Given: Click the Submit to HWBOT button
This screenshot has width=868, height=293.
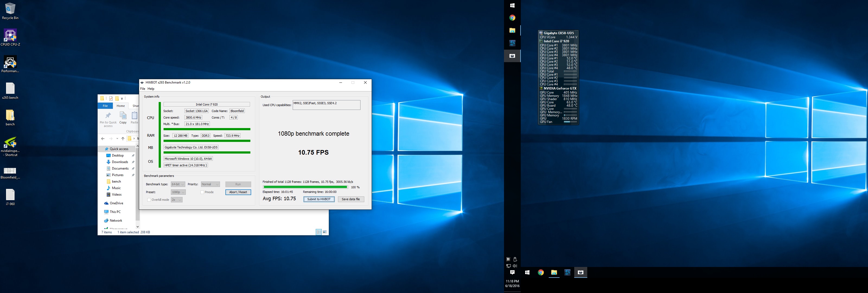Looking at the screenshot, I should (319, 199).
